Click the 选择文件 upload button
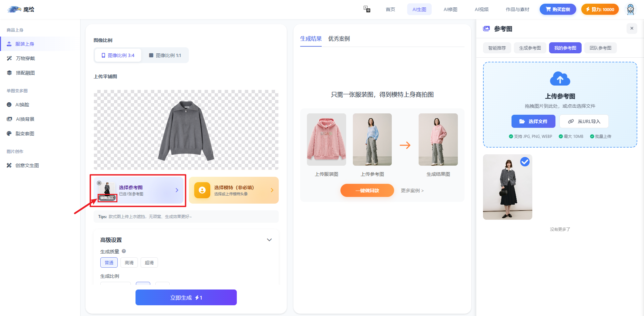The image size is (644, 316). click(x=533, y=121)
